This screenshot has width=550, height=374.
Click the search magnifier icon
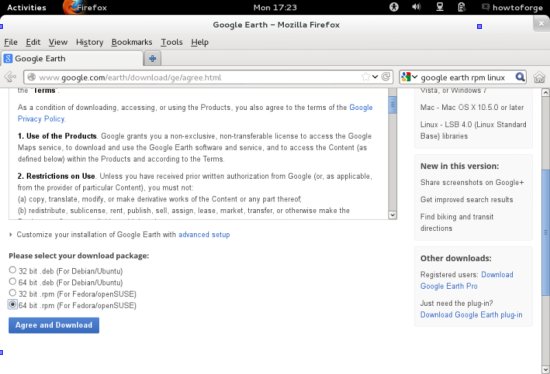pyautogui.click(x=520, y=77)
